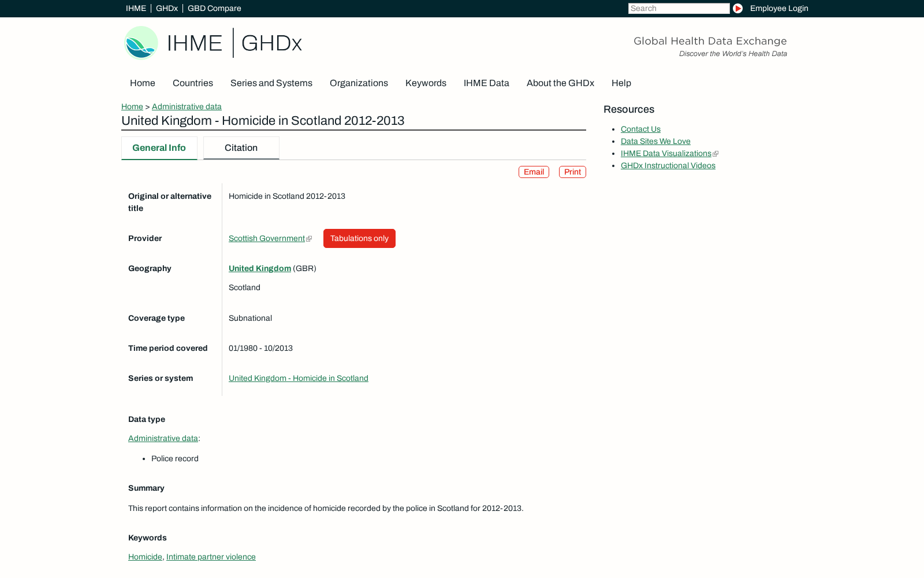Click the 'Summary' heading
This screenshot has width=924, height=578.
pos(146,488)
